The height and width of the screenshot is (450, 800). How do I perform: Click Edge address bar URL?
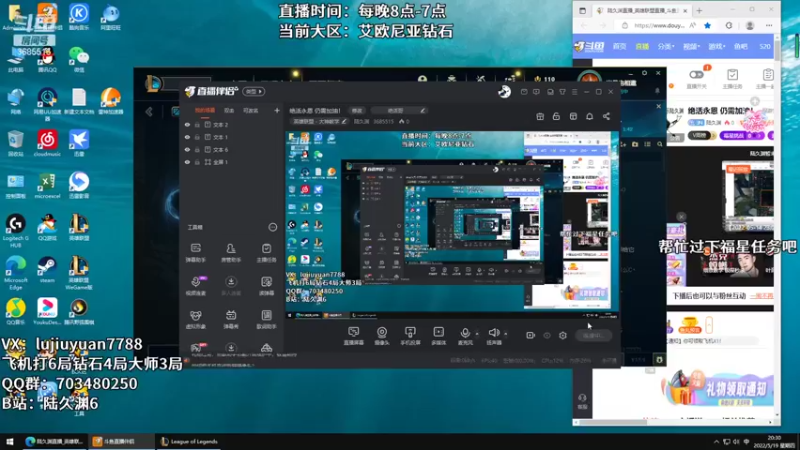tap(659, 26)
